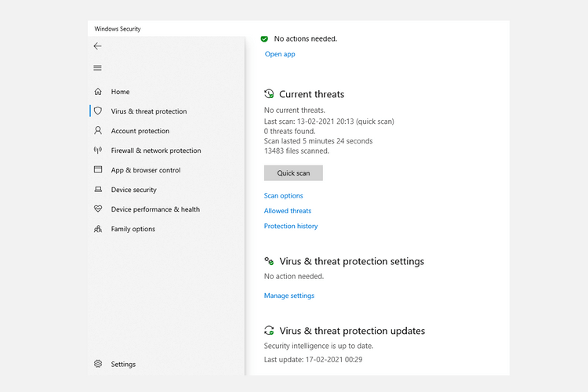Click the Firewall & network antenna icon

pos(98,150)
